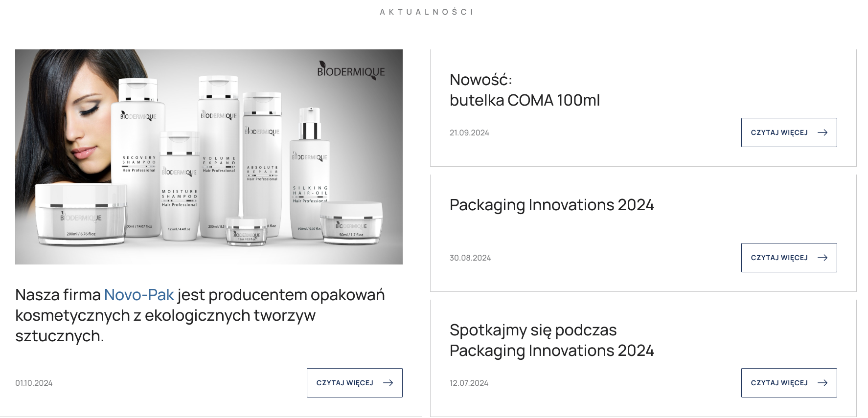The height and width of the screenshot is (418, 868).
Task: Click arrow icon in 12.07.2024 article button
Action: point(822,383)
